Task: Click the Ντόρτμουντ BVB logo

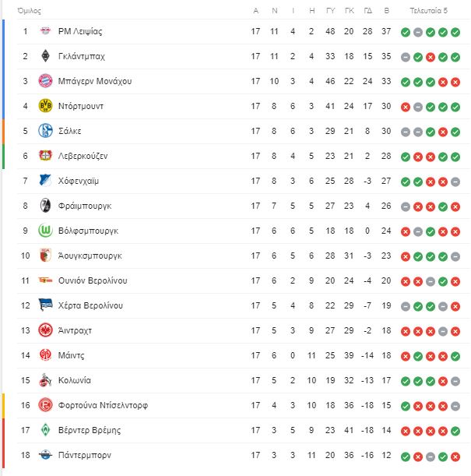Action: (x=45, y=106)
